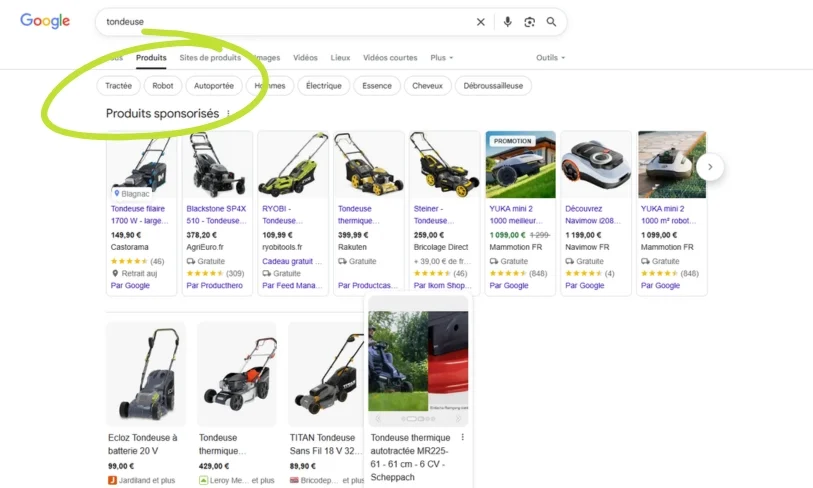Filter by the Électrique chip

click(324, 86)
